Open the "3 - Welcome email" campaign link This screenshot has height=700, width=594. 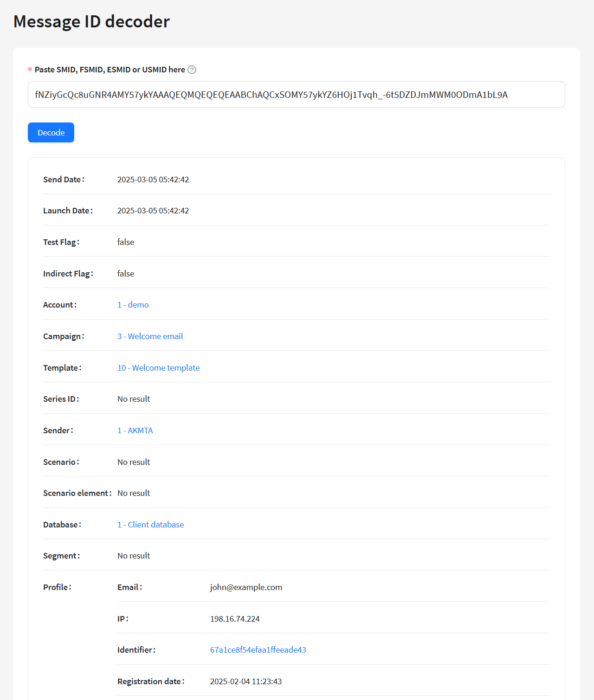coord(150,336)
